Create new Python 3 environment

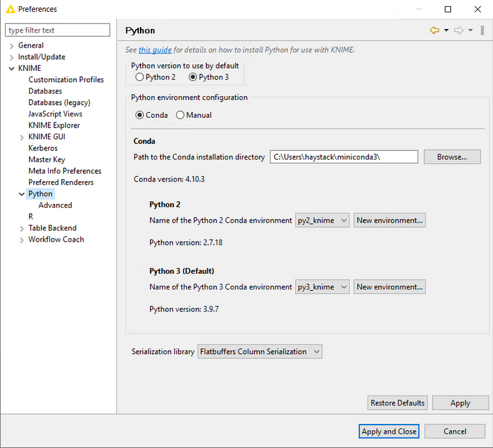(389, 287)
